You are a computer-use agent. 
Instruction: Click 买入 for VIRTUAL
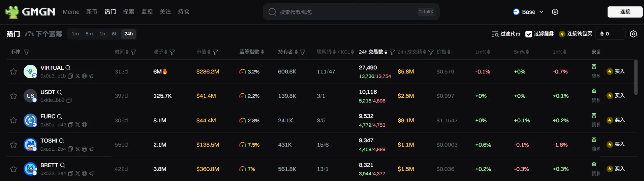tap(616, 71)
